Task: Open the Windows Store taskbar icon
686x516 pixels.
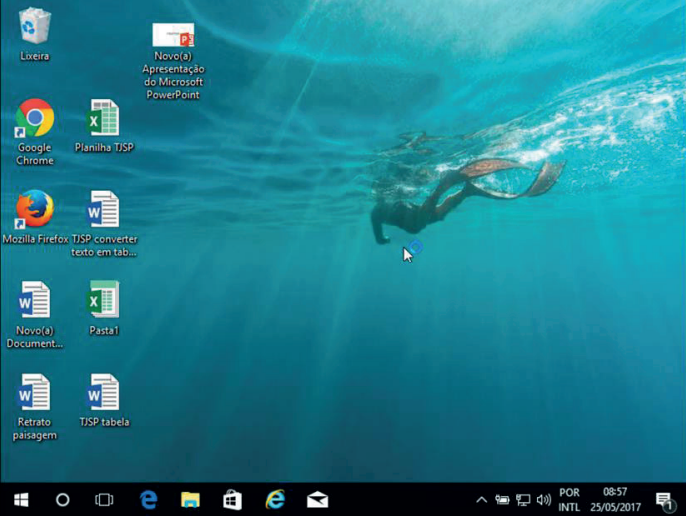Action: (x=232, y=499)
